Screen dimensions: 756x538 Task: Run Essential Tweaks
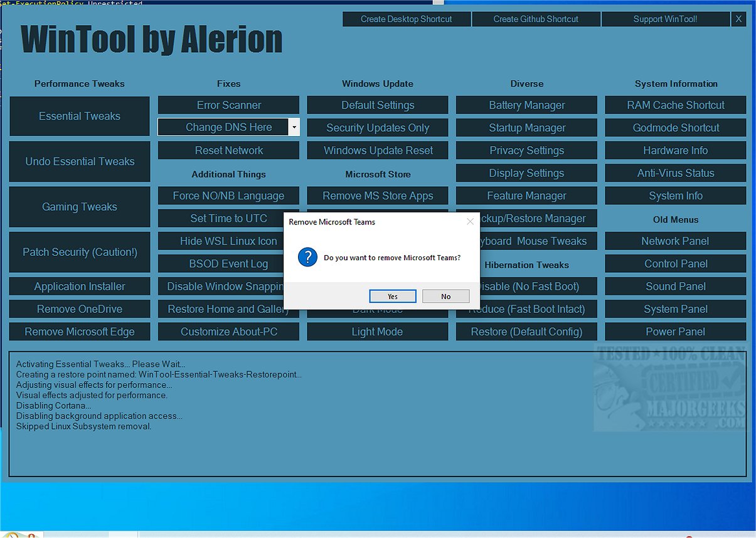[x=80, y=116]
